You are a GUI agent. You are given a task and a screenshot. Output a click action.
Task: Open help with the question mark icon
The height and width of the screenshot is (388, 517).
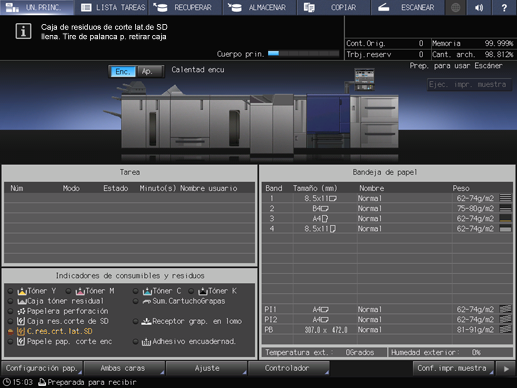click(504, 7)
